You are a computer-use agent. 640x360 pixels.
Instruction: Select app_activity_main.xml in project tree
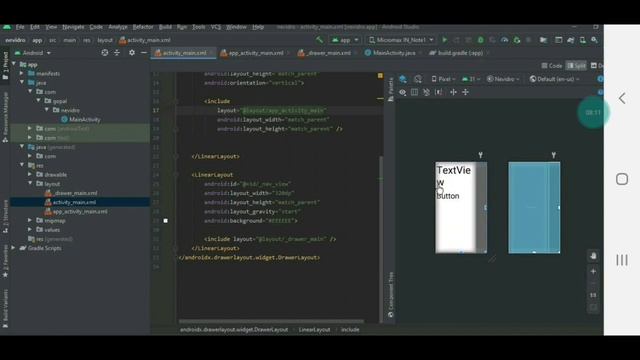coord(76,211)
